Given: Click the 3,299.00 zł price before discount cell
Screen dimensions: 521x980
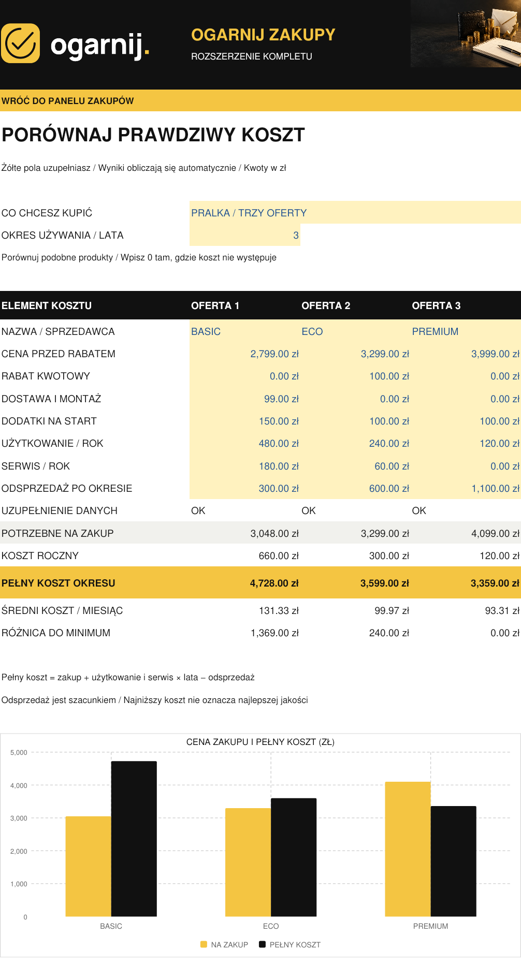Looking at the screenshot, I should (x=355, y=354).
